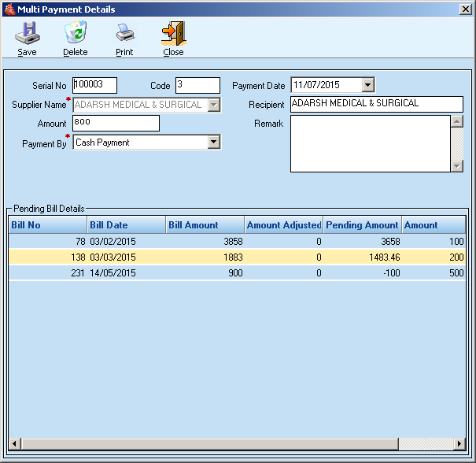This screenshot has width=476, height=463.
Task: Sort by Bill No column header
Action: tap(47, 225)
